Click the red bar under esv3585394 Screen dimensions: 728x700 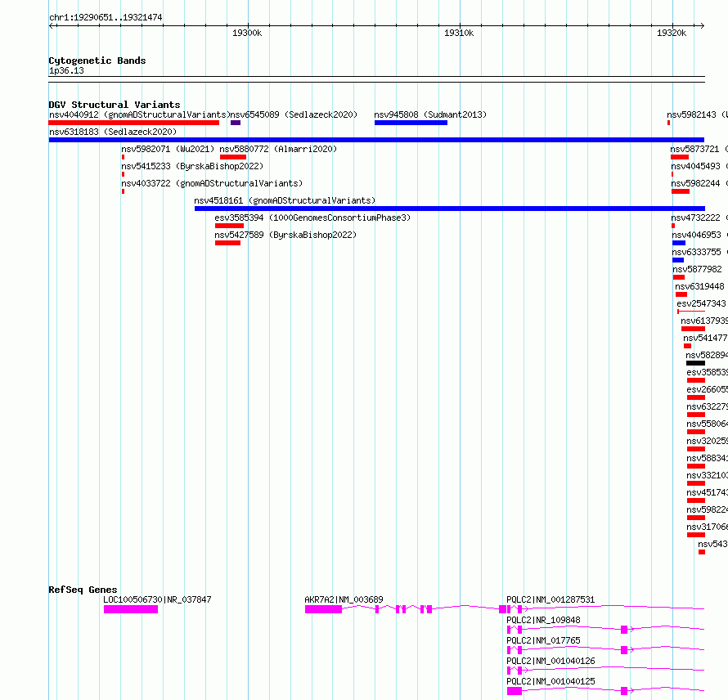[x=229, y=226]
